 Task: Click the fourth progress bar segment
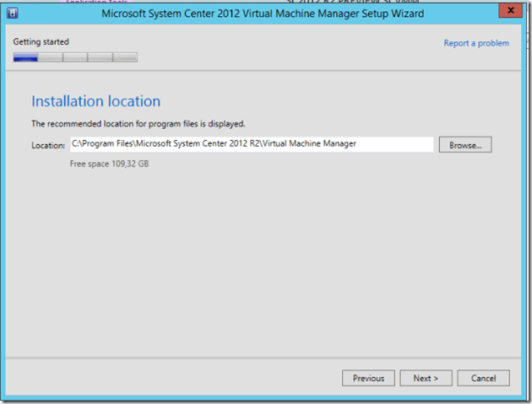tap(100, 57)
